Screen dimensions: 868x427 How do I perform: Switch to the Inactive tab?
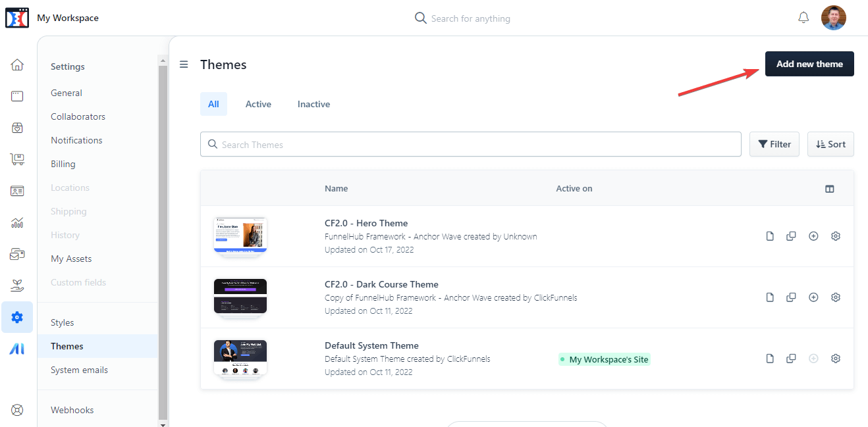313,103
